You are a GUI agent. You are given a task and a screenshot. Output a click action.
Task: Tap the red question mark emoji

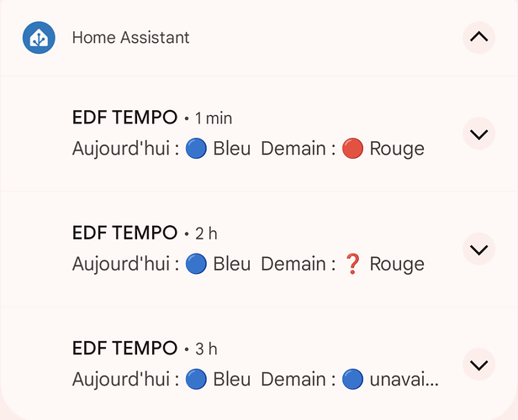click(352, 264)
